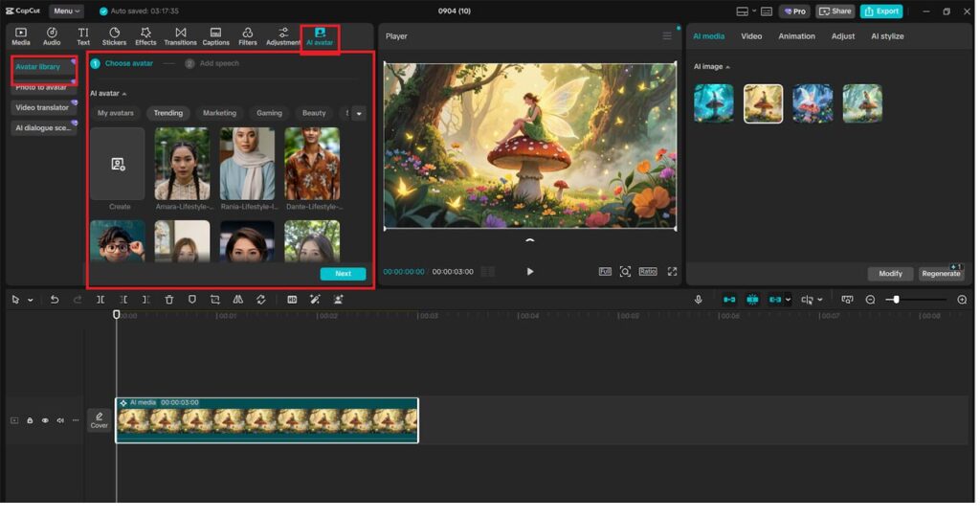This screenshot has width=980, height=518.
Task: Click the Undo arrow in timeline toolbar
Action: click(x=55, y=300)
